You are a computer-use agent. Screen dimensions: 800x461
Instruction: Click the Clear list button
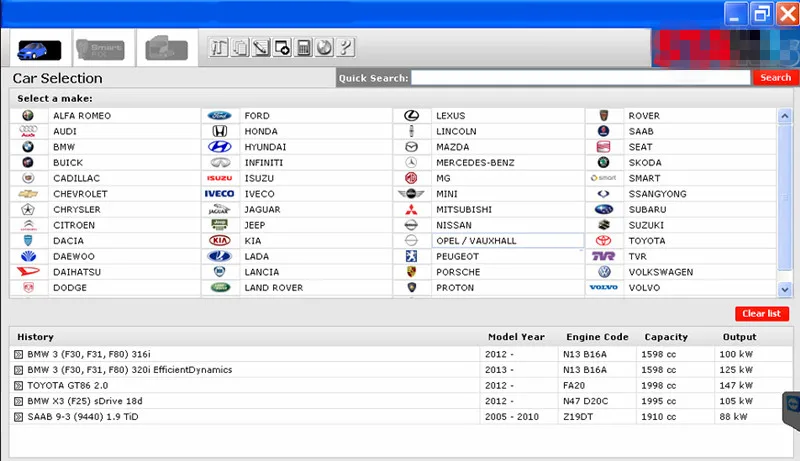click(762, 314)
